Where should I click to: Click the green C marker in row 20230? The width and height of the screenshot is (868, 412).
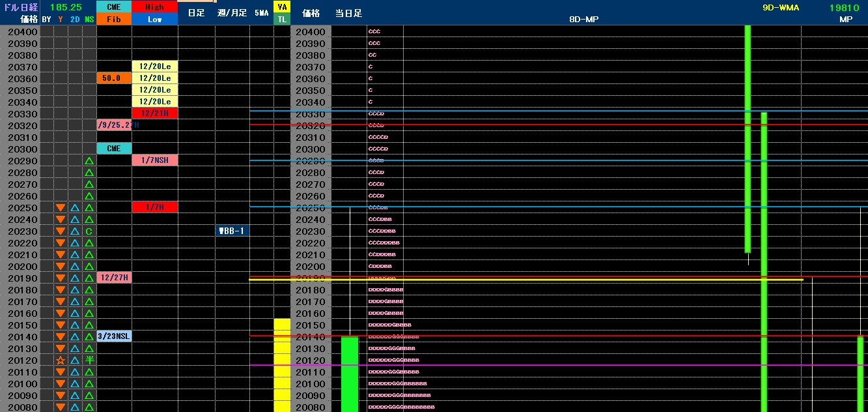(89, 231)
